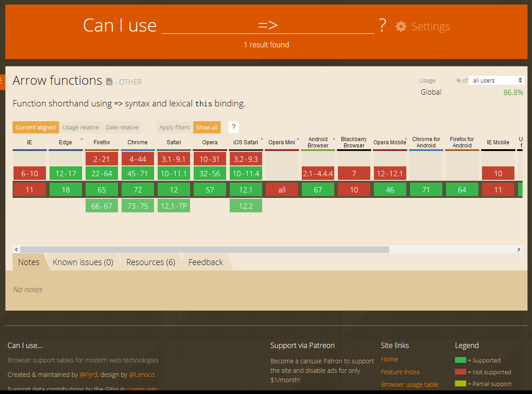The image size is (532, 394).
Task: Open the Feedback tab
Action: tap(205, 262)
